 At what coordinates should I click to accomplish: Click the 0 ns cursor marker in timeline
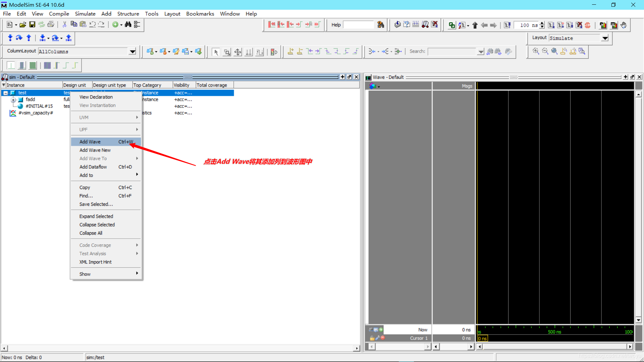click(482, 339)
